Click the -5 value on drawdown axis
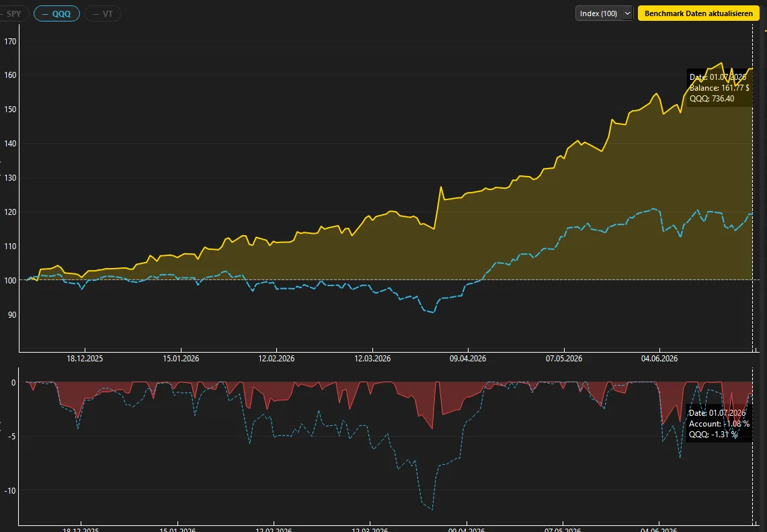 click(12, 437)
